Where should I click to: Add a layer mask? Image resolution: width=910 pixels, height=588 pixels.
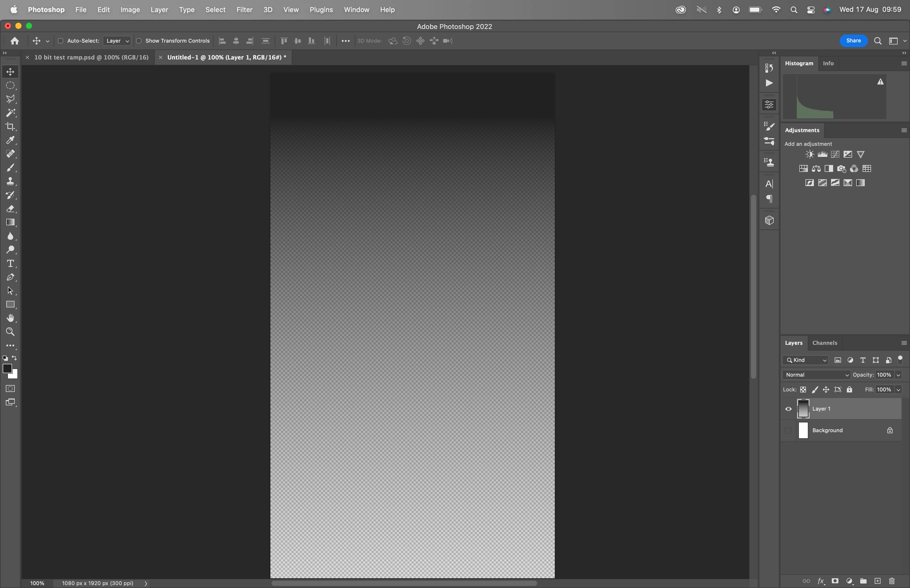tap(835, 581)
